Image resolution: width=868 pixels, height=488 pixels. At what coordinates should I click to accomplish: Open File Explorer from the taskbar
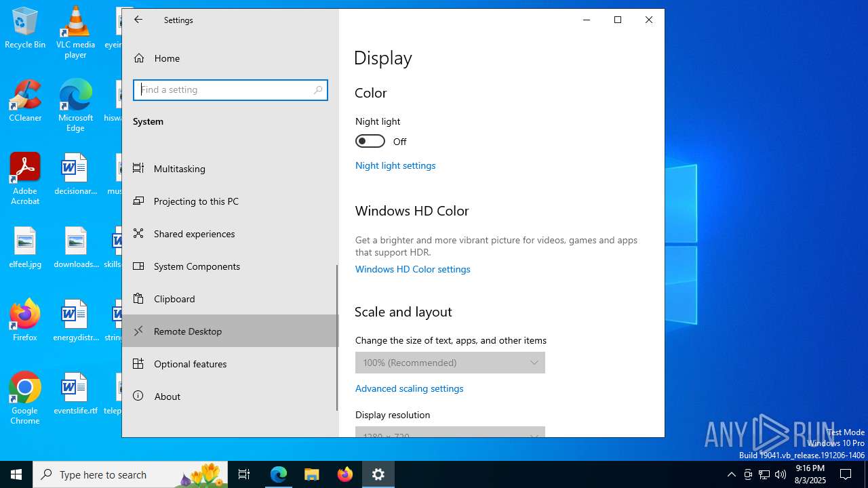(x=312, y=474)
